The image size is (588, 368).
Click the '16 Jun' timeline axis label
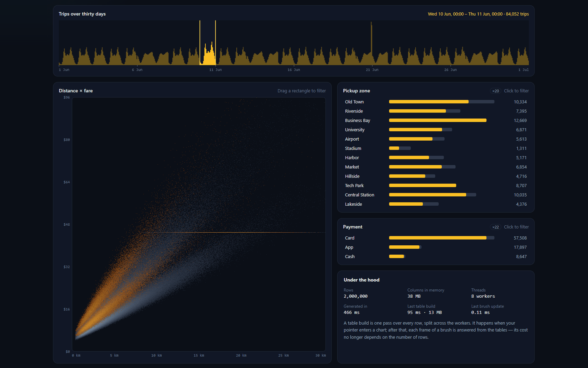click(294, 70)
